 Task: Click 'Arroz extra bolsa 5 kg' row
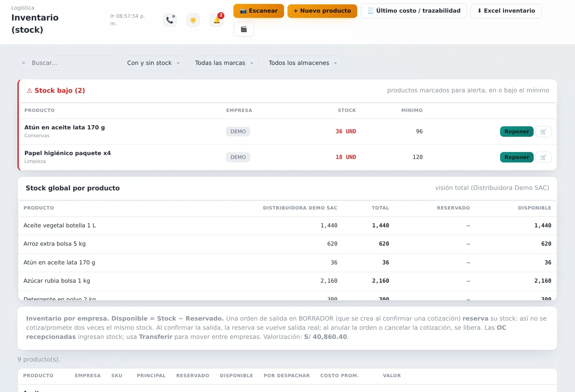pyautogui.click(x=287, y=244)
